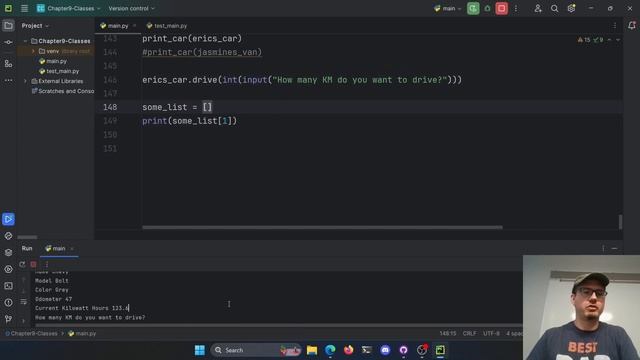Open the main menu hamburger icon

[x=24, y=8]
